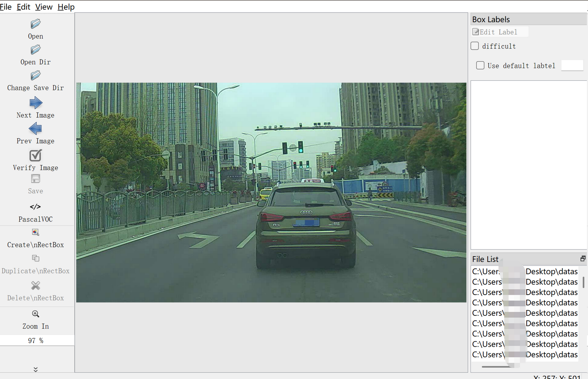
Task: Expand the toolbar overflow chevron at bottom
Action: pyautogui.click(x=35, y=369)
